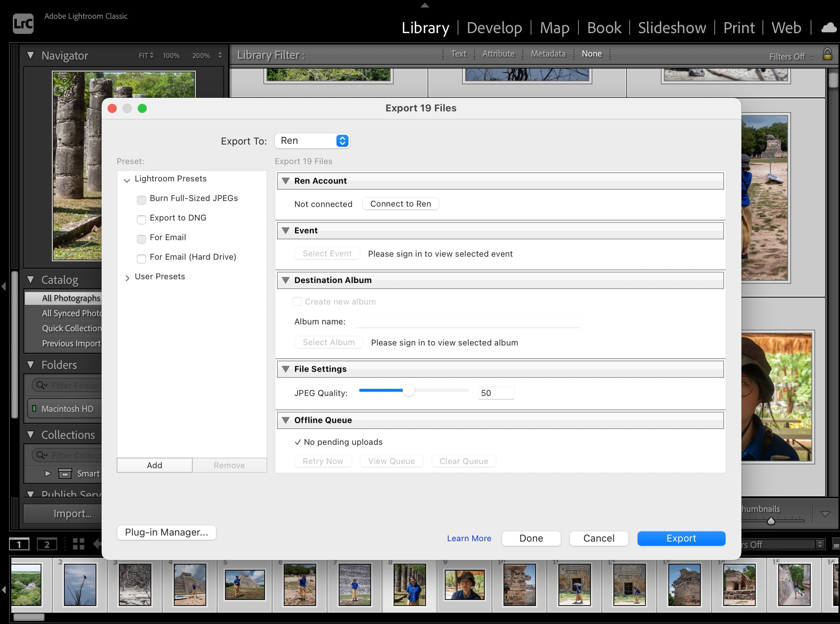Collapse left panel group arrow

pyautogui.click(x=4, y=286)
